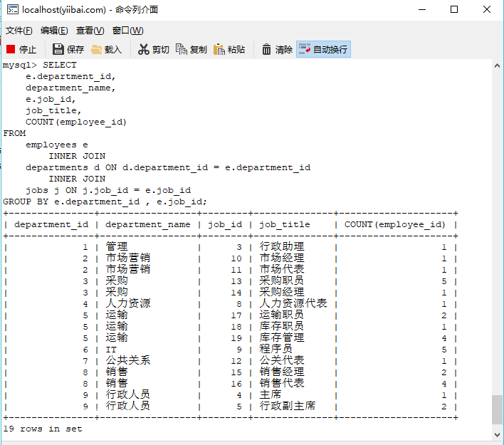
Task: Click the scrollbar up arrow
Action: point(497,66)
